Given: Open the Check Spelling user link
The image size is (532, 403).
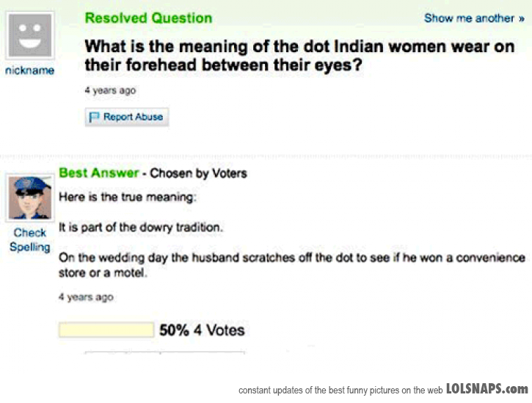Looking at the screenshot, I should (x=29, y=239).
